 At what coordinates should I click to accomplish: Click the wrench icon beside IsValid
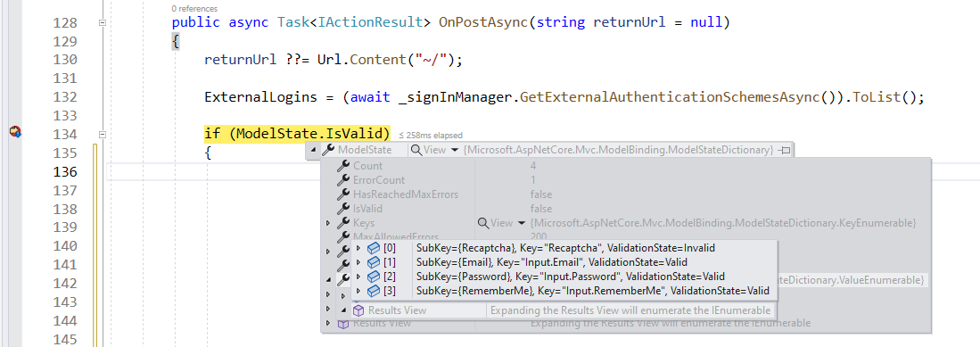343,209
